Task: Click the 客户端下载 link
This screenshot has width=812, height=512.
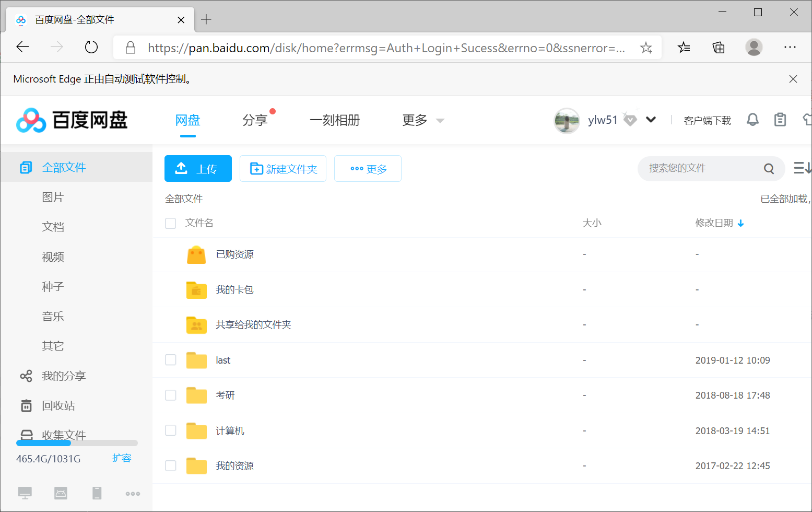Action: [x=708, y=121]
